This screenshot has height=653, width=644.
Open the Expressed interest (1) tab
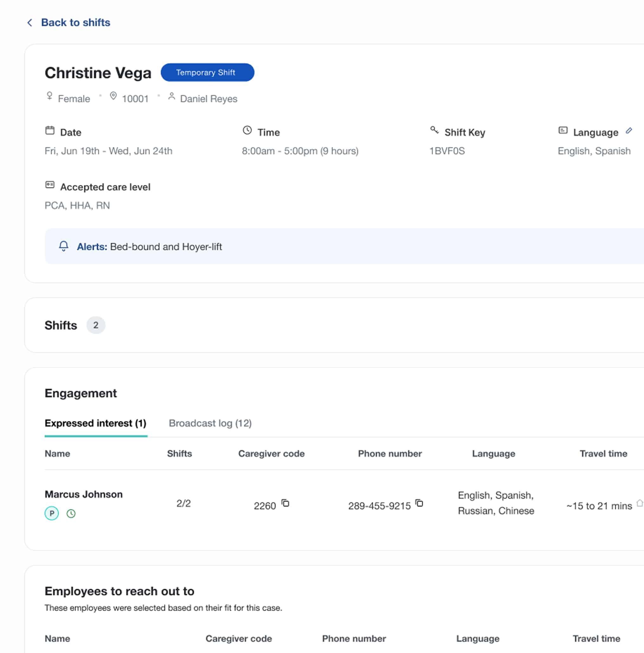(96, 423)
